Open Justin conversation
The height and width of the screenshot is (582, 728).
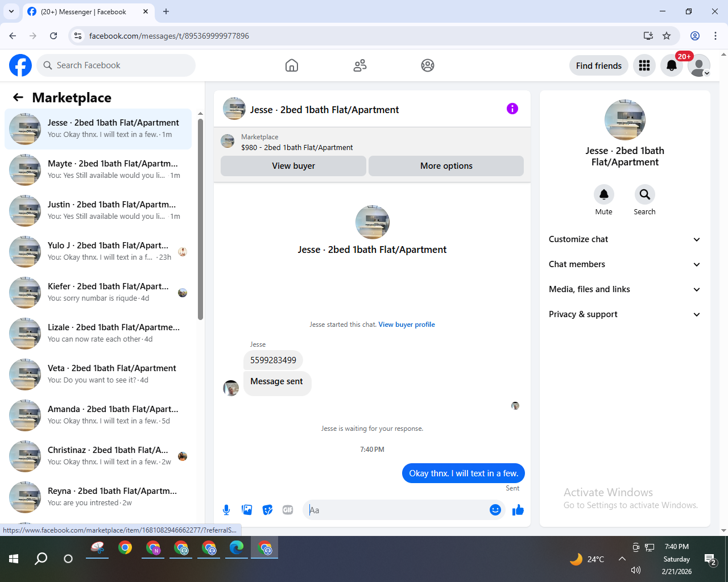[x=98, y=211]
